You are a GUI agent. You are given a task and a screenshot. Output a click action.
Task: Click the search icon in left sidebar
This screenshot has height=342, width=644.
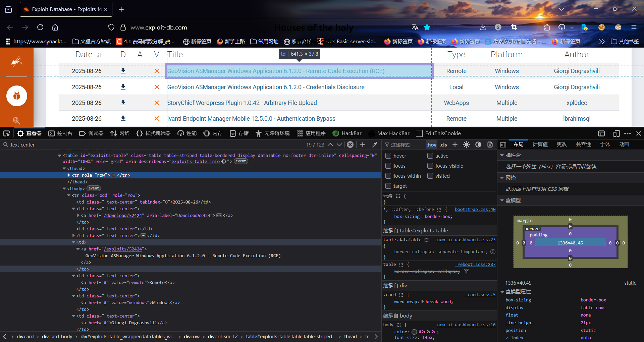pyautogui.click(x=16, y=120)
